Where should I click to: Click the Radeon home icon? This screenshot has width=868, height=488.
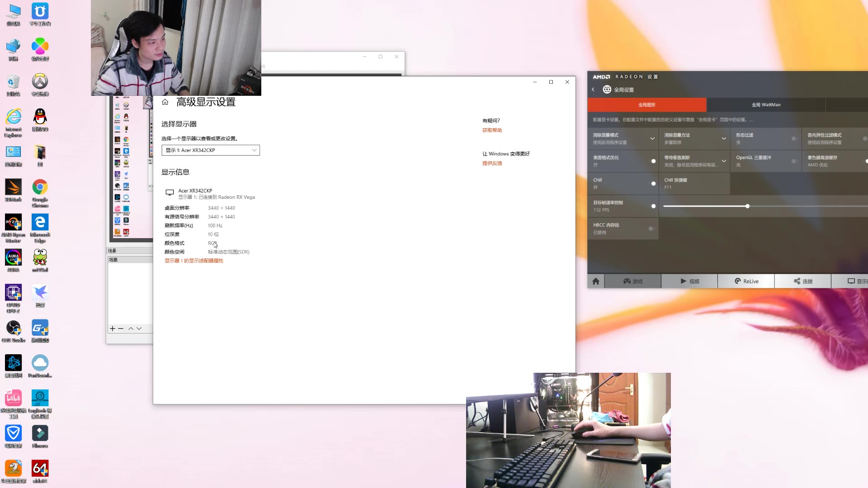pos(596,281)
